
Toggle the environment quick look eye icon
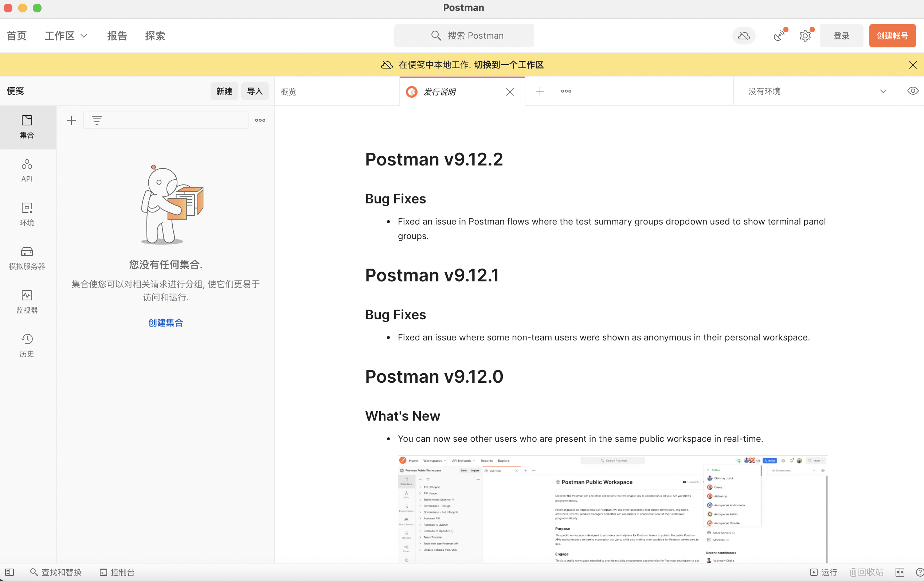(x=912, y=91)
